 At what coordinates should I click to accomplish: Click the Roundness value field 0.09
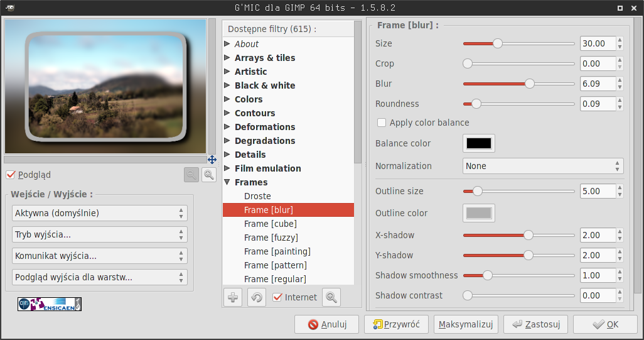click(598, 104)
